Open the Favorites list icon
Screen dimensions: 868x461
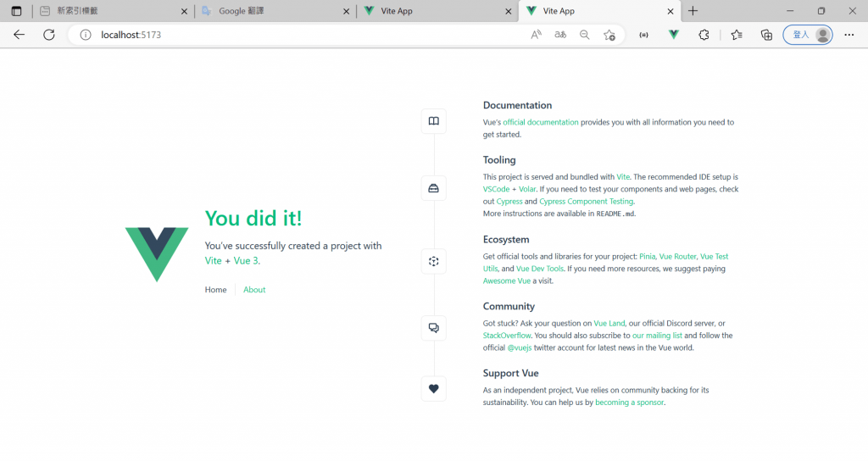point(737,35)
